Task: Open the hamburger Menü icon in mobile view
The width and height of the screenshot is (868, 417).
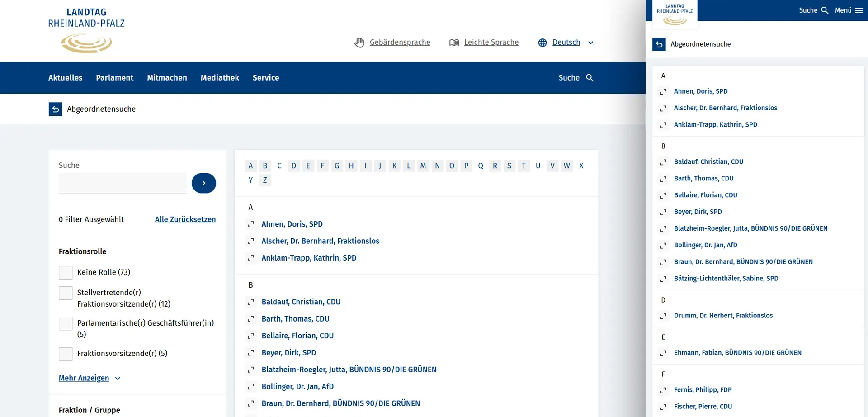Action: click(x=859, y=10)
